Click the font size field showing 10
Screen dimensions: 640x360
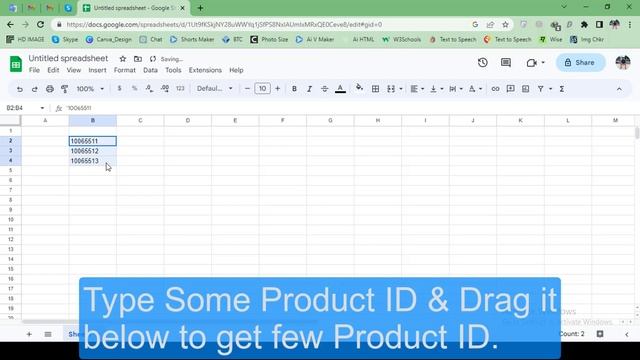262,89
